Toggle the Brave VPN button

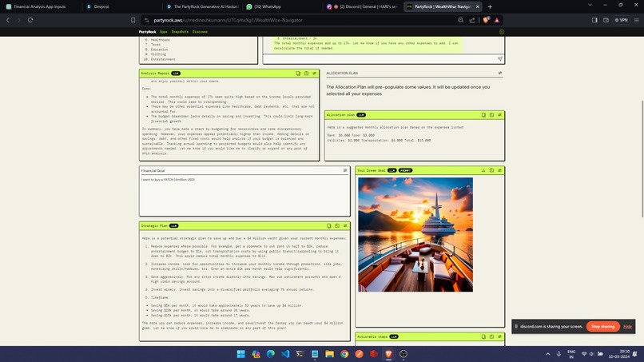(x=622, y=20)
